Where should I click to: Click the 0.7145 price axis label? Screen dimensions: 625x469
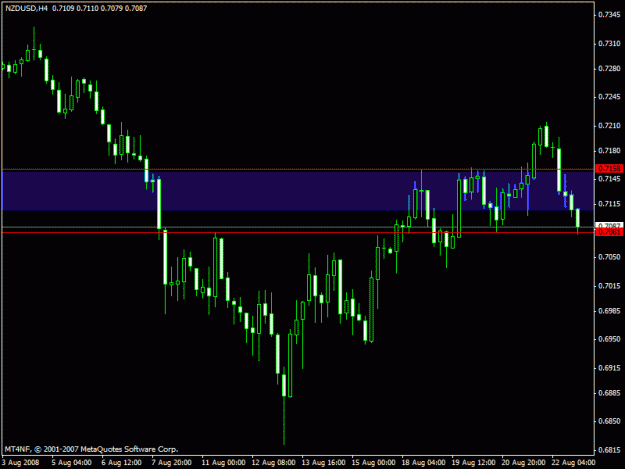click(x=609, y=179)
